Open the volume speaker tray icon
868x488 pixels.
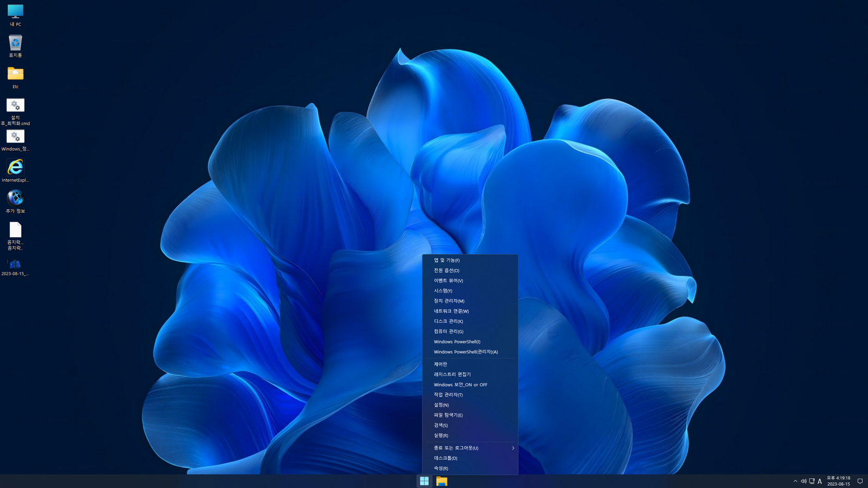pos(803,481)
